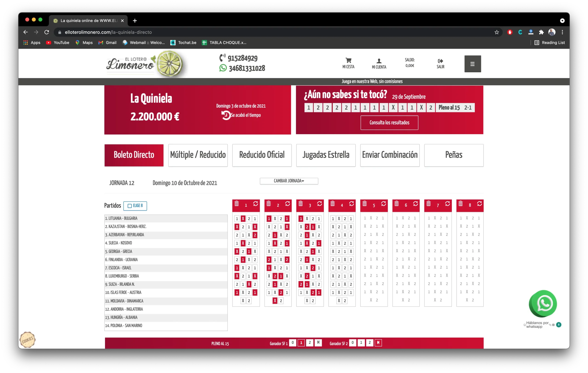Clear column 6 trash icon
This screenshot has width=588, height=373.
396,203
